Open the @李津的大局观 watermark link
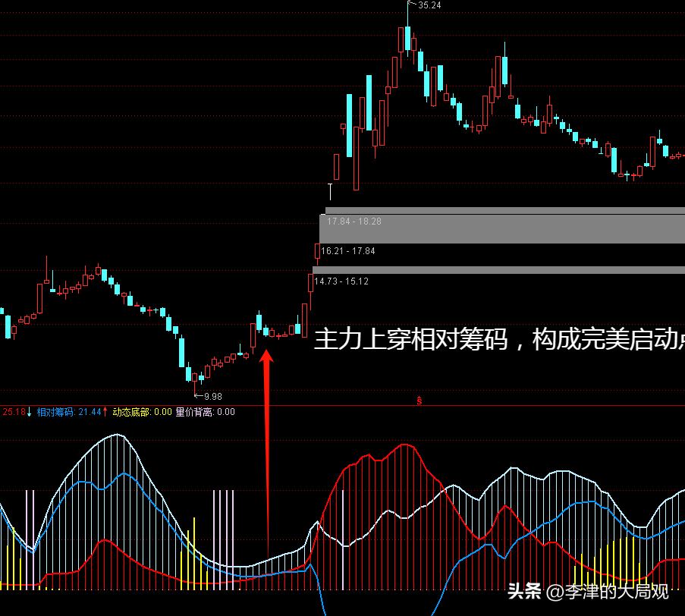This screenshot has width=685, height=616. click(607, 591)
